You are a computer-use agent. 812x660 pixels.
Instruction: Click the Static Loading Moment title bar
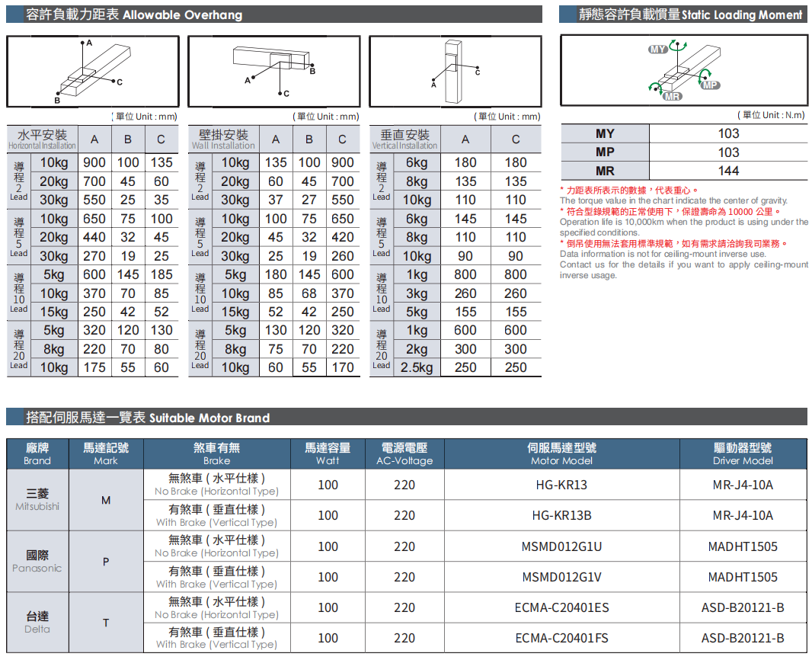click(x=683, y=14)
